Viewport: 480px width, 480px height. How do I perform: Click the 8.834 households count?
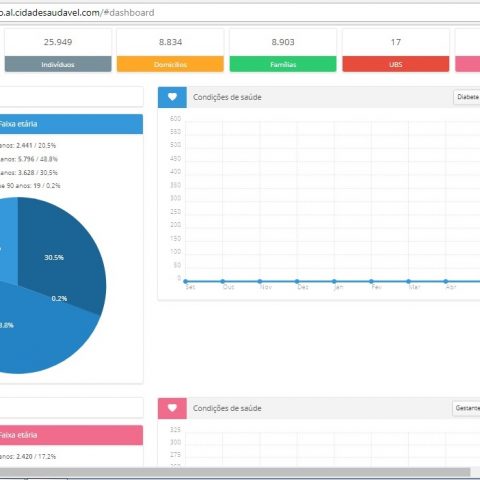(x=170, y=42)
